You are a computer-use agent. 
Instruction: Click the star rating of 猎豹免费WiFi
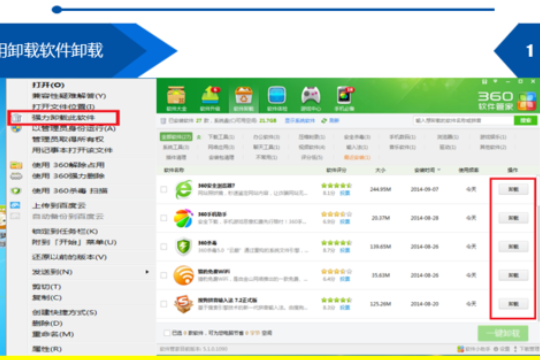336,271
